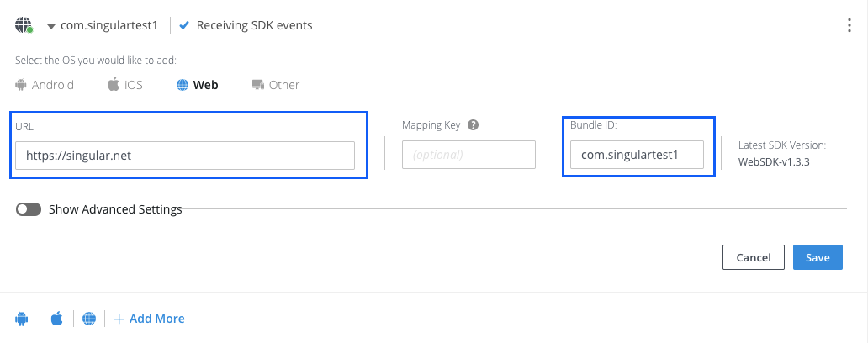Click the Receiving SDK events checkmark
The image size is (868, 343).
[x=184, y=25]
